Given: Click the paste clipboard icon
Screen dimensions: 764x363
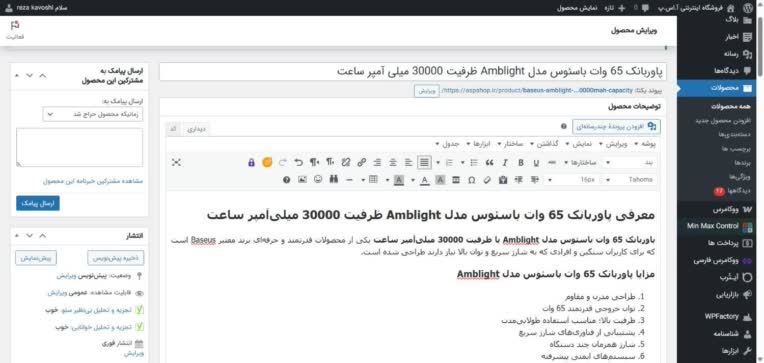Looking at the screenshot, I should point(503,180).
